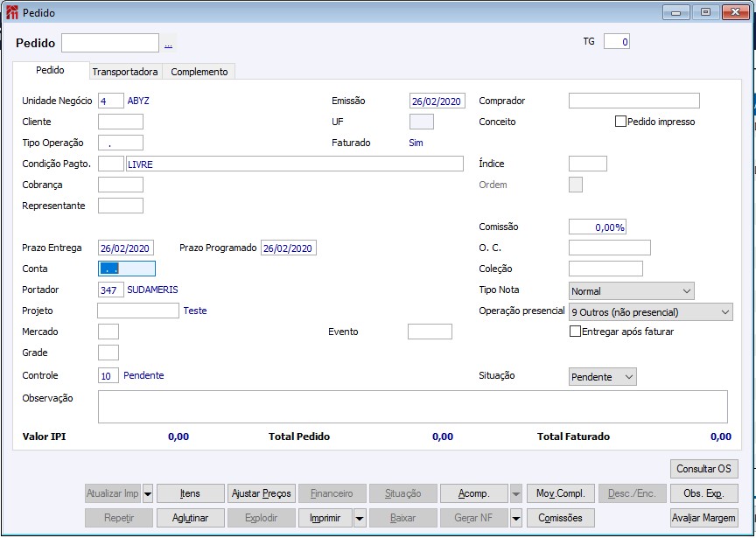Viewport: 756px width, 538px height.
Task: Click the Teste project label
Action: (195, 311)
